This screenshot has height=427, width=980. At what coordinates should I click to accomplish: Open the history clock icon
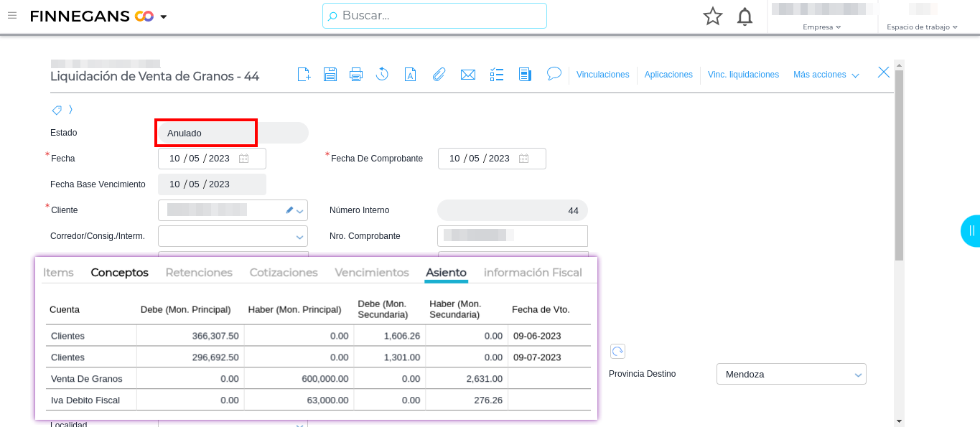382,74
